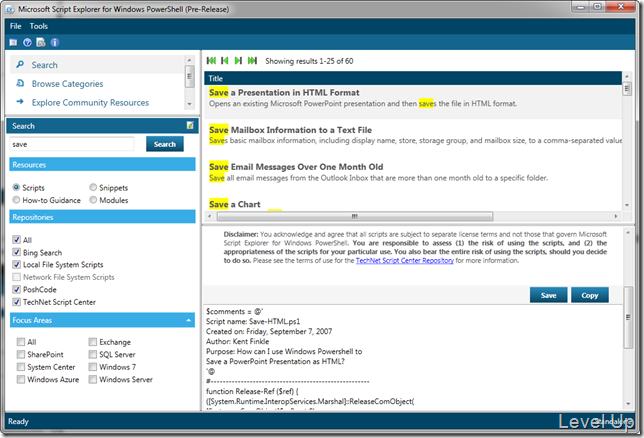The height and width of the screenshot is (438, 644).
Task: Check the Windows 7 focus area
Action: 93,367
